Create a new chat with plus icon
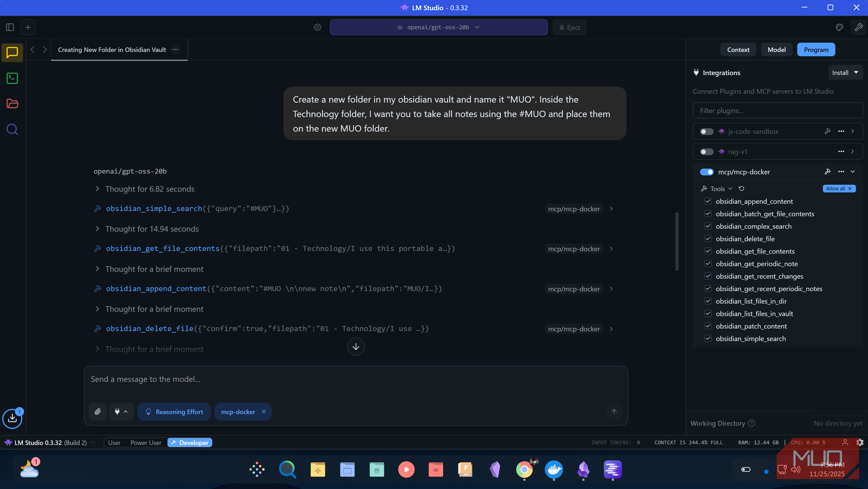 [x=28, y=27]
